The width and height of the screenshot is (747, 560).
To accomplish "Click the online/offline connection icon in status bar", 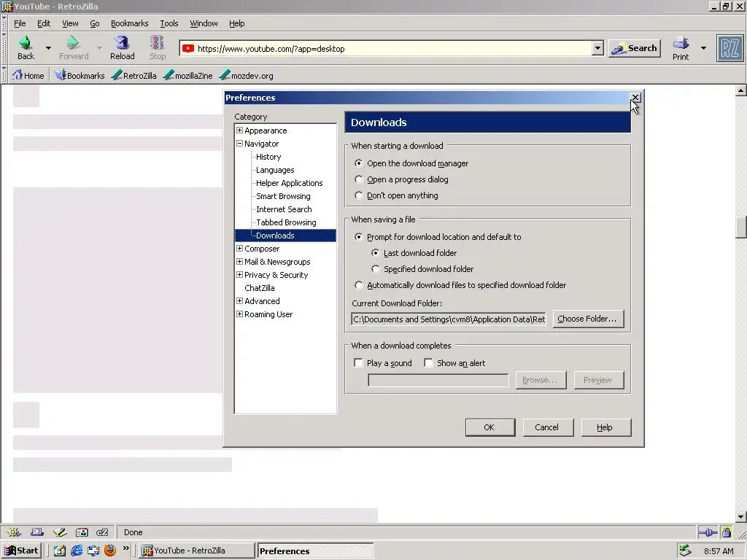I will (x=708, y=532).
